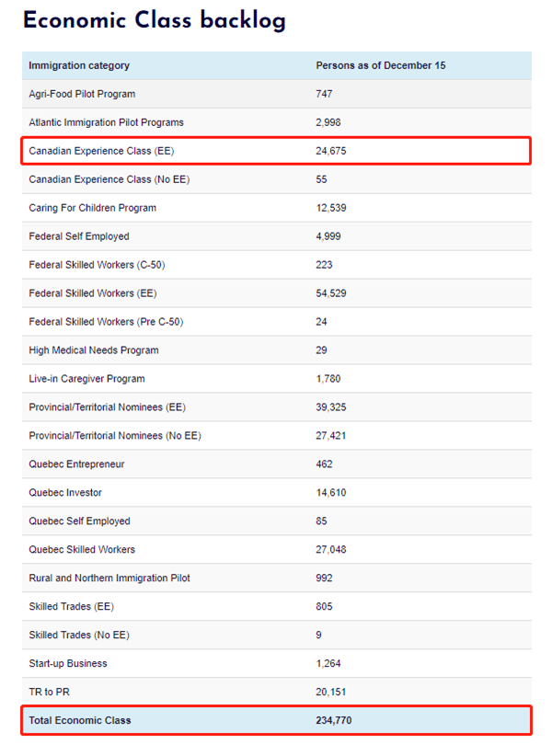This screenshot has width=552, height=756.
Task: Click the Federal Self Employed entry
Action: 79,236
